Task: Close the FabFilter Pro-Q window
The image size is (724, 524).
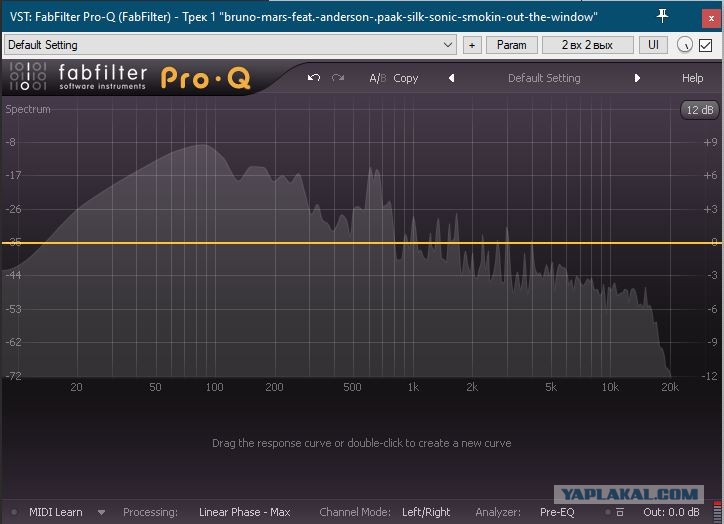Action: tap(711, 18)
